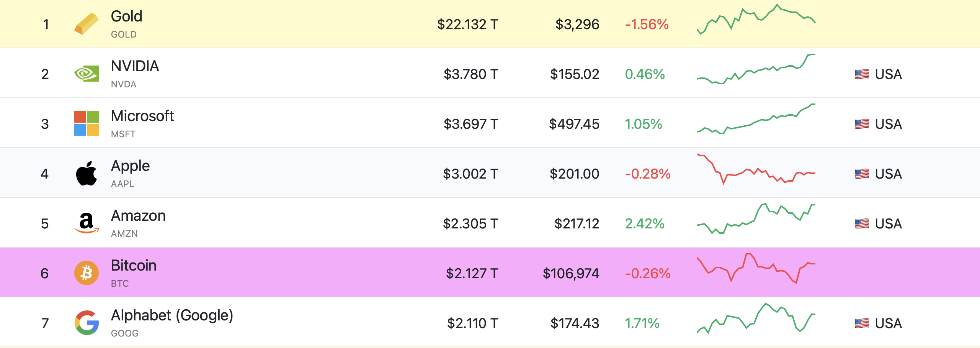This screenshot has height=348, width=980.
Task: Click Bitcoin's red sparkline chart
Action: tap(756, 268)
